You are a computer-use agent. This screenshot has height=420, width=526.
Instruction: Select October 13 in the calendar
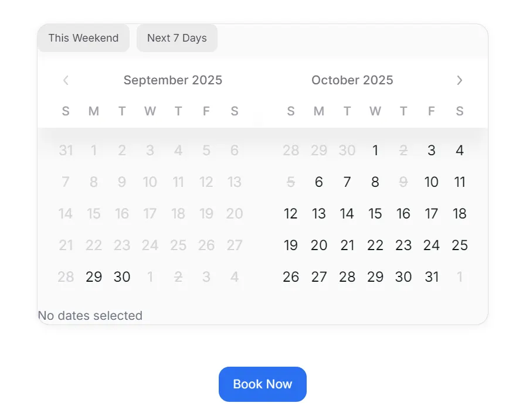(319, 214)
